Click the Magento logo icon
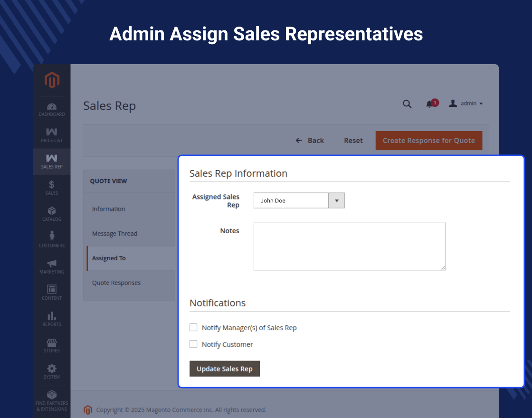 (52, 80)
